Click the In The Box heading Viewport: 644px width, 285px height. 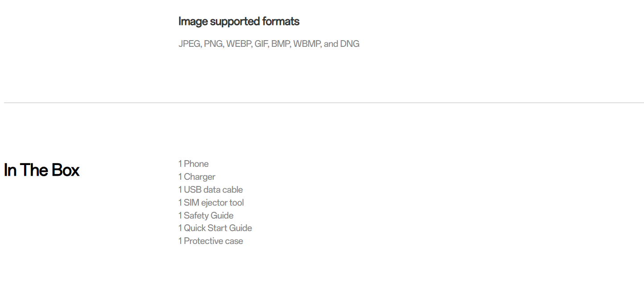pyautogui.click(x=41, y=170)
